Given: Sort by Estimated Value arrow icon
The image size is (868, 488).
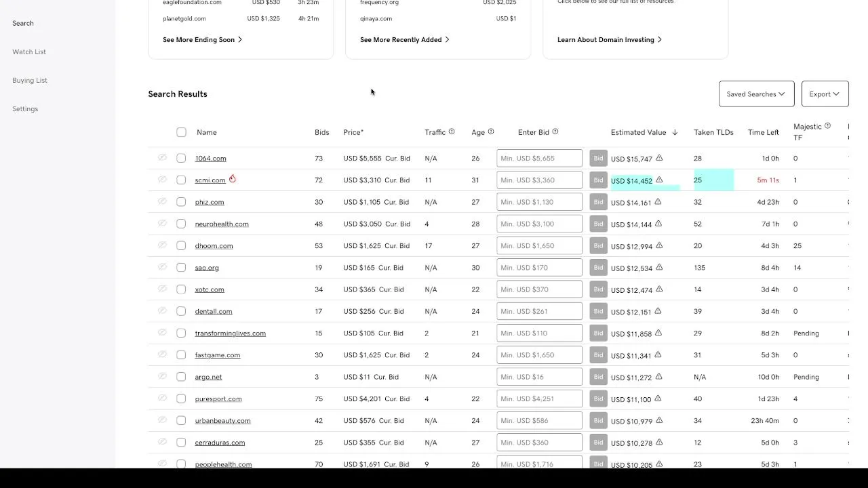Looking at the screenshot, I should coord(675,132).
